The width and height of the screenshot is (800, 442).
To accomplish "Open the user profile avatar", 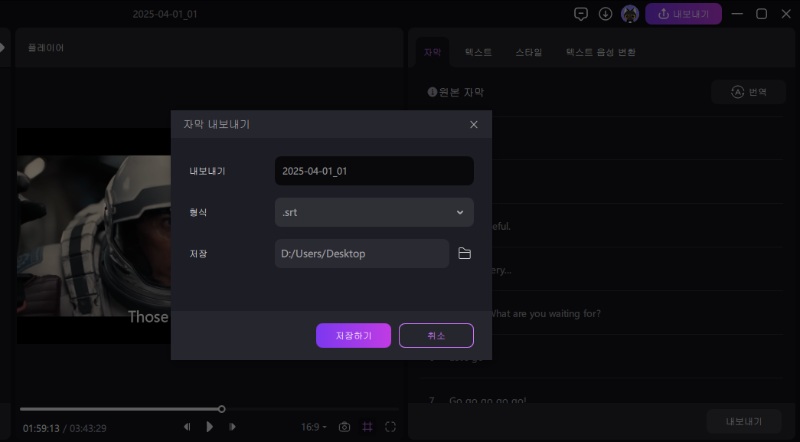I will point(630,14).
